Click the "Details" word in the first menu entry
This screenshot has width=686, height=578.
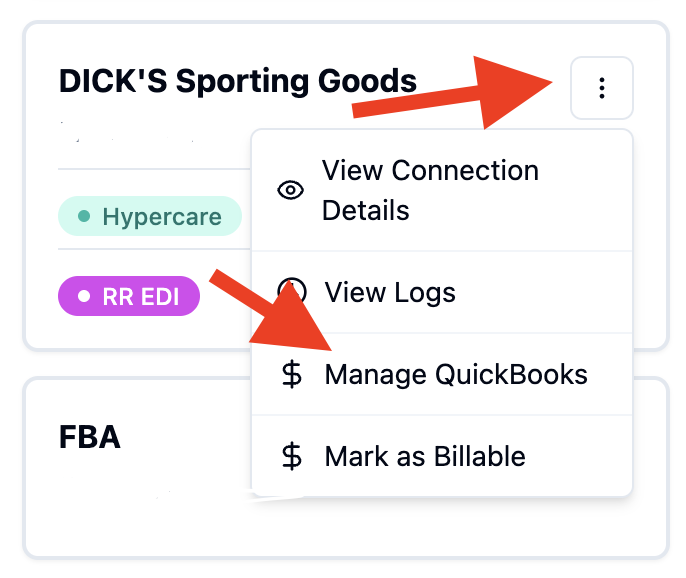(x=366, y=210)
